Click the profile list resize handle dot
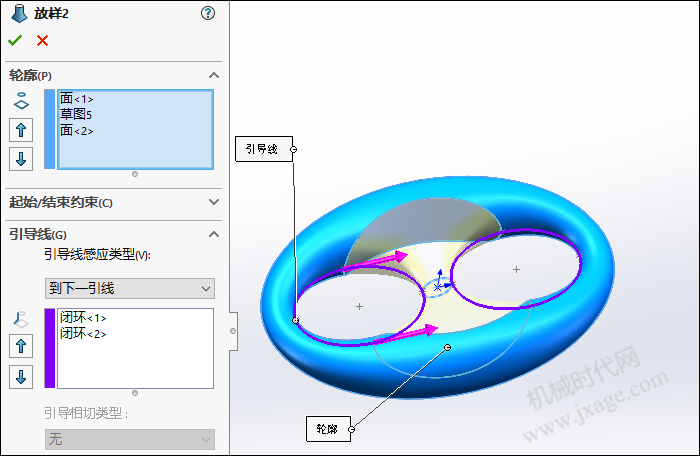 135,174
